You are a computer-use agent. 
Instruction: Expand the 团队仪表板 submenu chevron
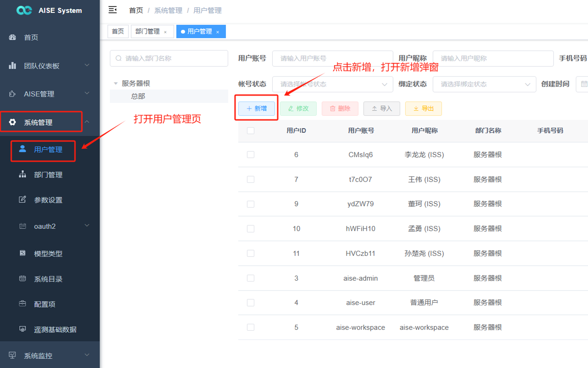point(87,65)
